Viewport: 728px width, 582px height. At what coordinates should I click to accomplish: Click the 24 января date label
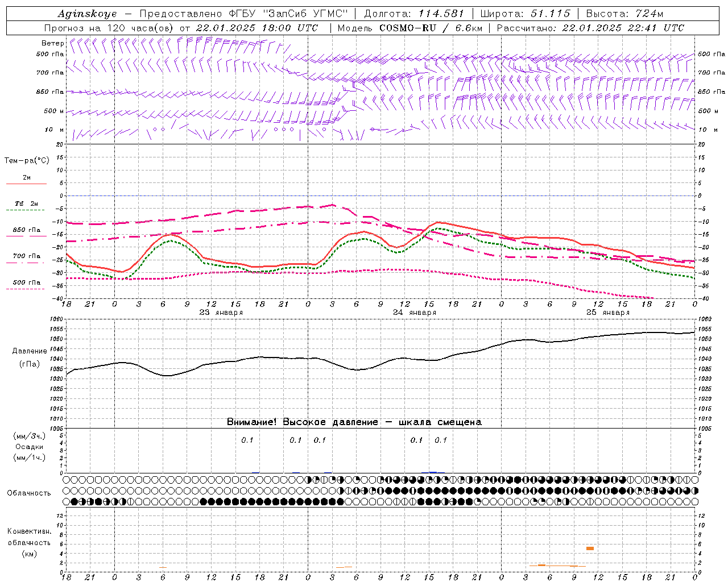point(415,313)
